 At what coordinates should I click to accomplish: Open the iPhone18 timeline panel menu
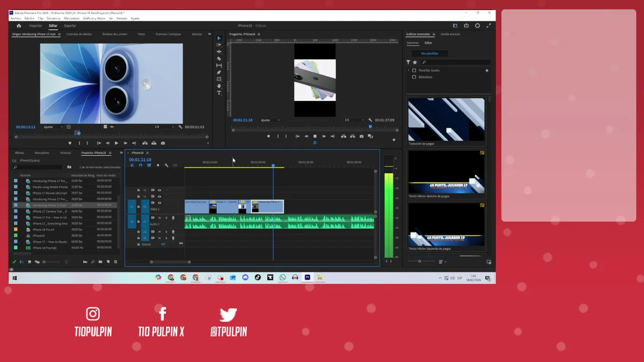tap(147, 153)
